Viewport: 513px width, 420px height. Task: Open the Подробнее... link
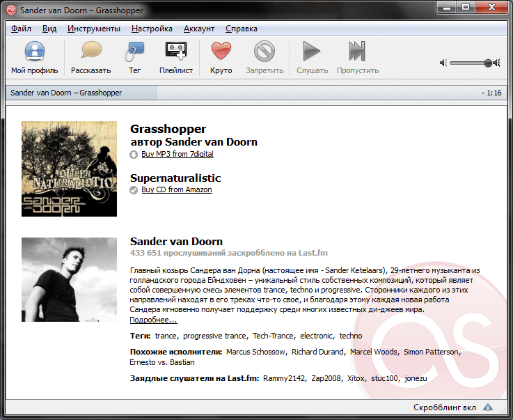click(153, 320)
